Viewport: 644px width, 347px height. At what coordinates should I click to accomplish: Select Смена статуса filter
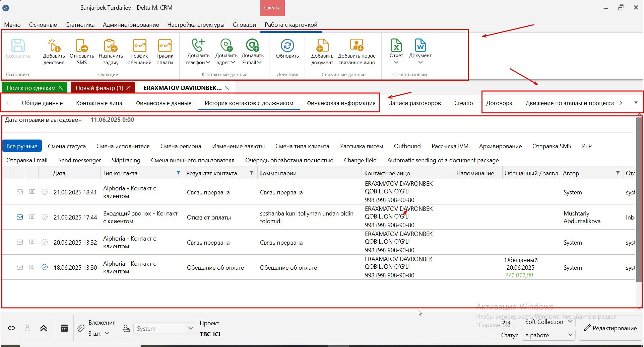click(x=67, y=146)
